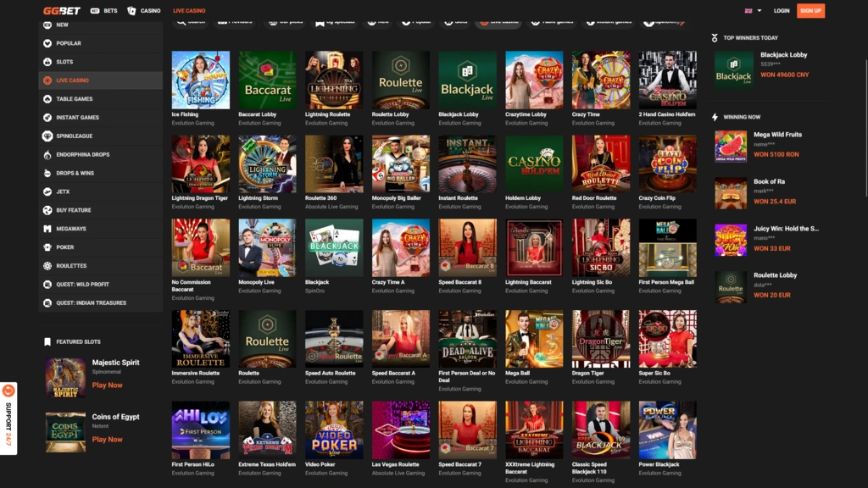Open the Roulette 360 thumbnail
The width and height of the screenshot is (868, 488).
(334, 164)
